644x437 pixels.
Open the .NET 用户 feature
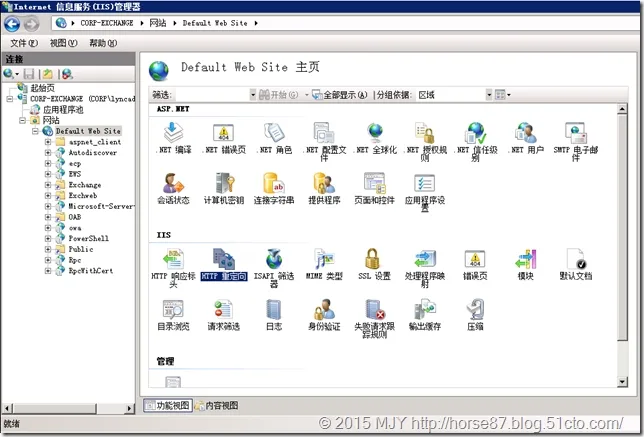tap(526, 138)
